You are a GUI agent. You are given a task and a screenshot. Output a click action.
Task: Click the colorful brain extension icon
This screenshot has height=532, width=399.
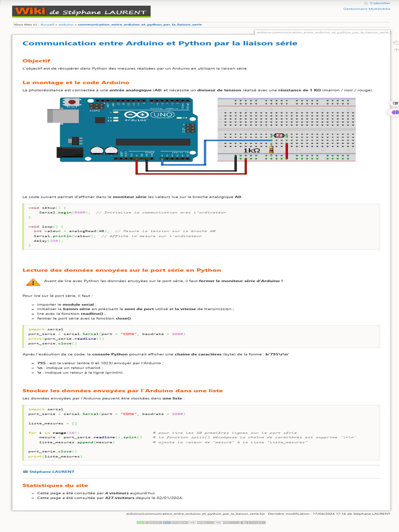coord(395,112)
